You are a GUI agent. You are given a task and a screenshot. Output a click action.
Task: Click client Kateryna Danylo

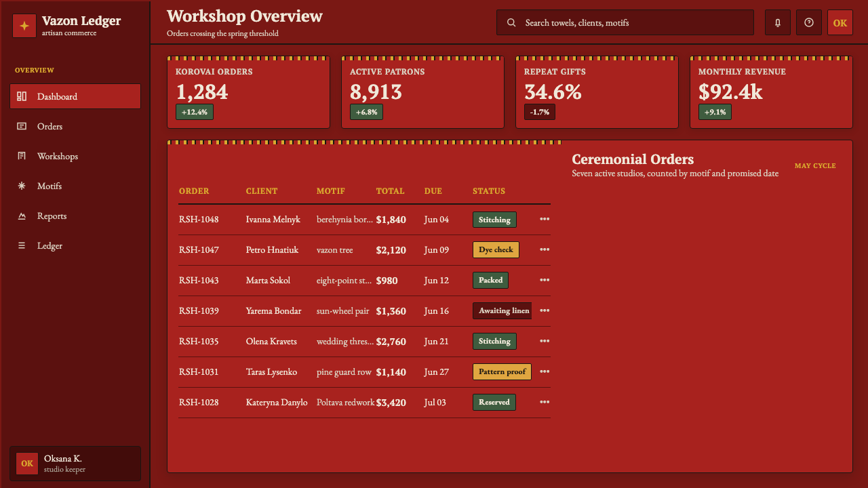point(277,403)
